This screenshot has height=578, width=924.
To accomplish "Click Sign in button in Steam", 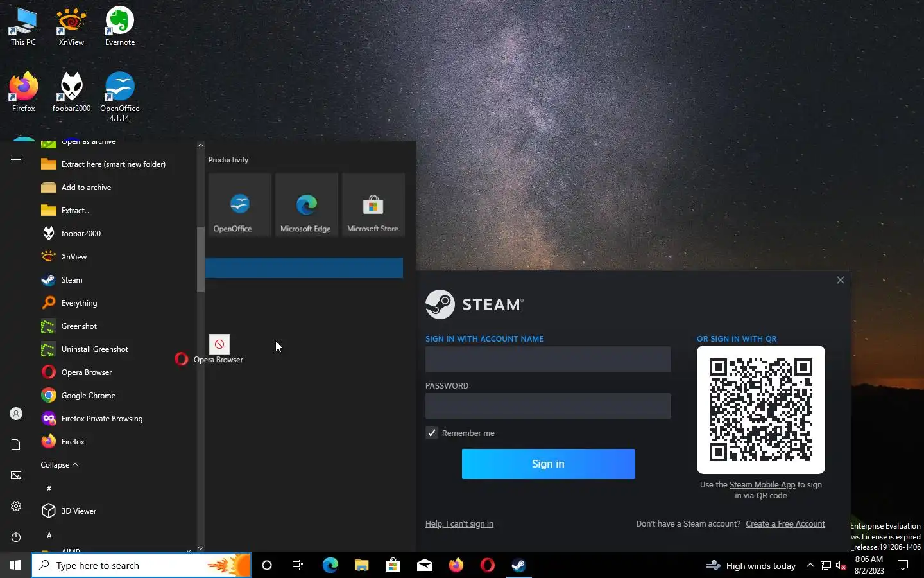I will (549, 464).
